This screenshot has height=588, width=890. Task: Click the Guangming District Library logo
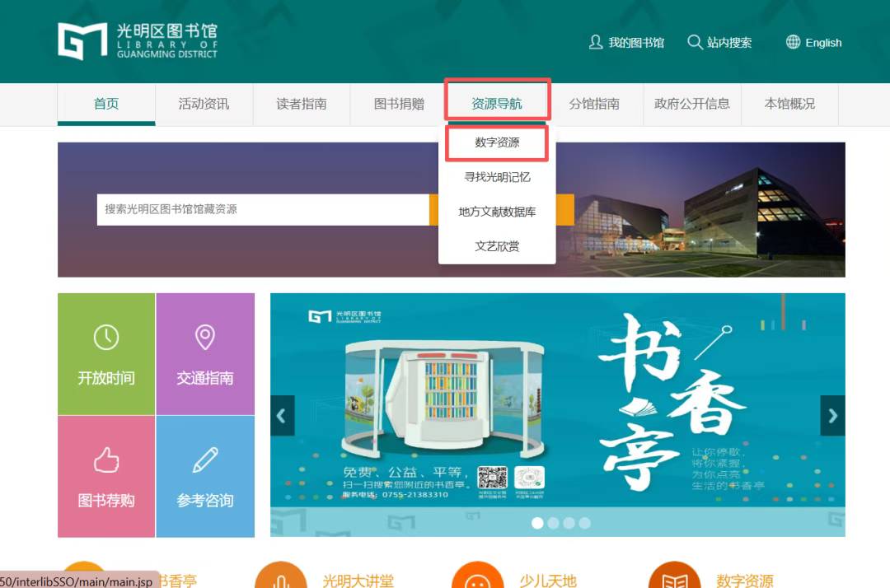(137, 41)
